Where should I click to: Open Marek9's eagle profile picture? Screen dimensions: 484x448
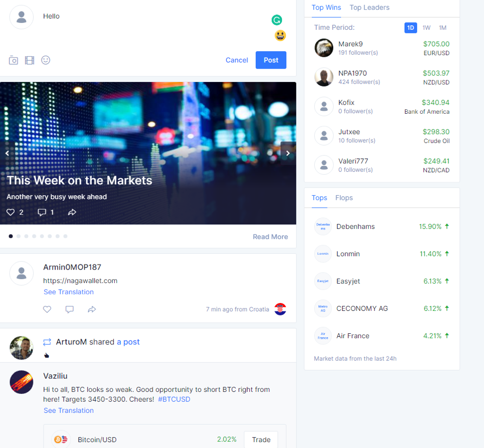324,48
